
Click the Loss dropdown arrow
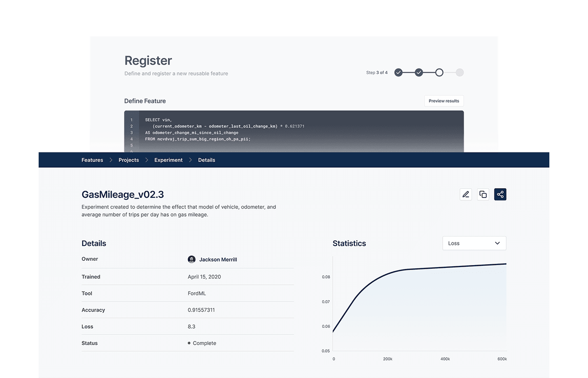coord(497,243)
